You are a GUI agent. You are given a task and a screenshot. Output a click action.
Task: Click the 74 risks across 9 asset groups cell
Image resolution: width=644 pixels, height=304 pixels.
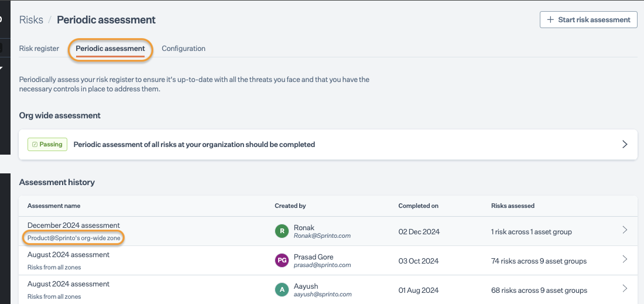[x=538, y=261]
